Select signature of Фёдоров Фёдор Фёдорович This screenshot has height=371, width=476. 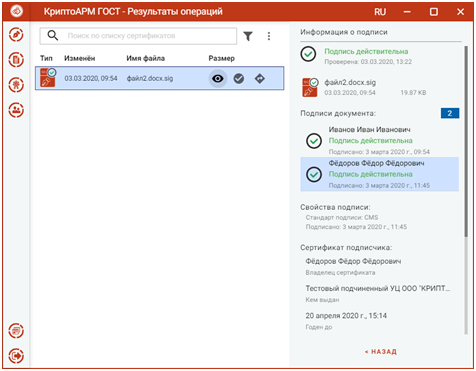point(379,174)
